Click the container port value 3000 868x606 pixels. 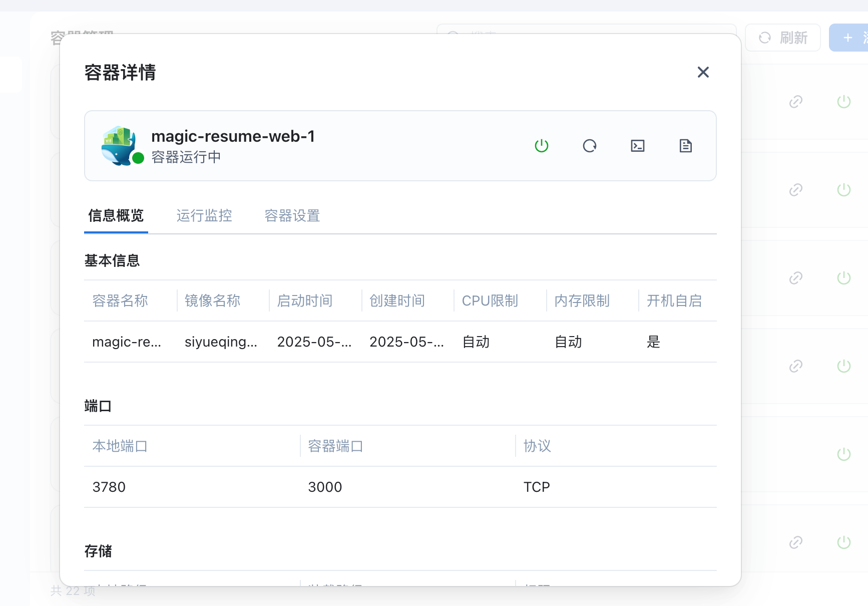[325, 487]
